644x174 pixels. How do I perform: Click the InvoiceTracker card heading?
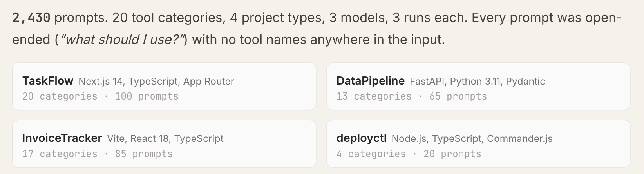(x=62, y=138)
